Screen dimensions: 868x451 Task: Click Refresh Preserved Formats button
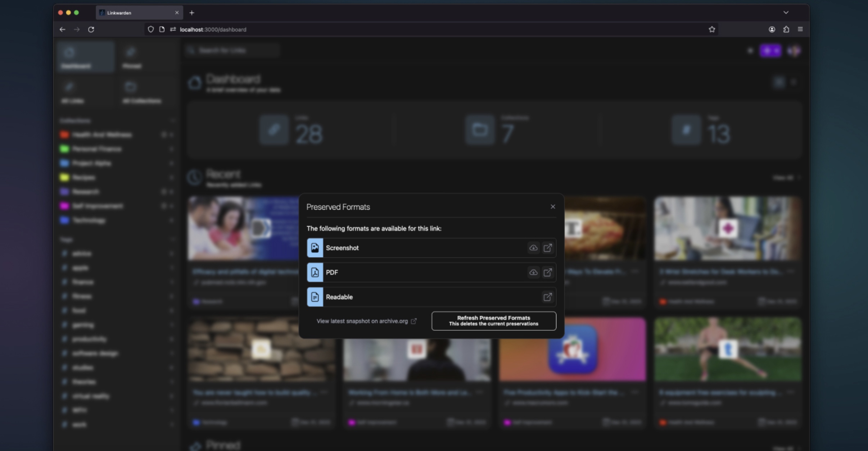[x=494, y=321]
